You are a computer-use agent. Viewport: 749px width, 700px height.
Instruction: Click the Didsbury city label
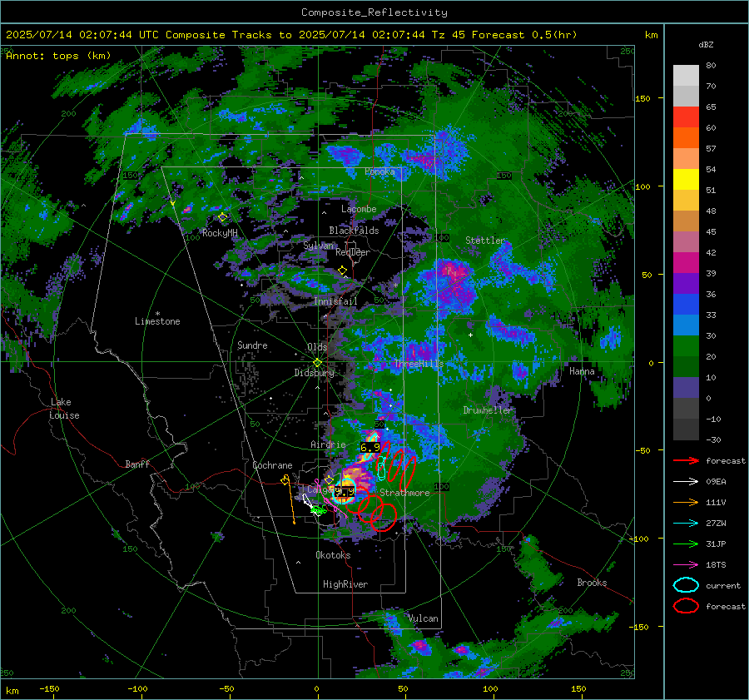pyautogui.click(x=314, y=373)
